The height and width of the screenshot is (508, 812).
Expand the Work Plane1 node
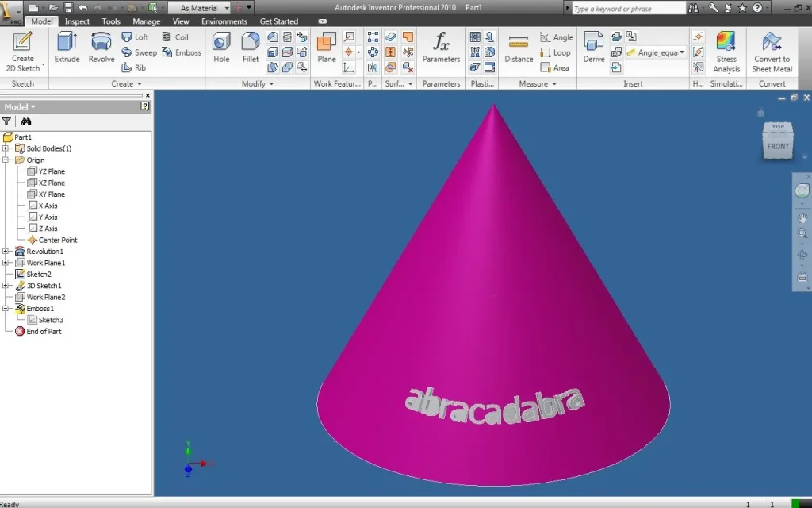[6, 263]
